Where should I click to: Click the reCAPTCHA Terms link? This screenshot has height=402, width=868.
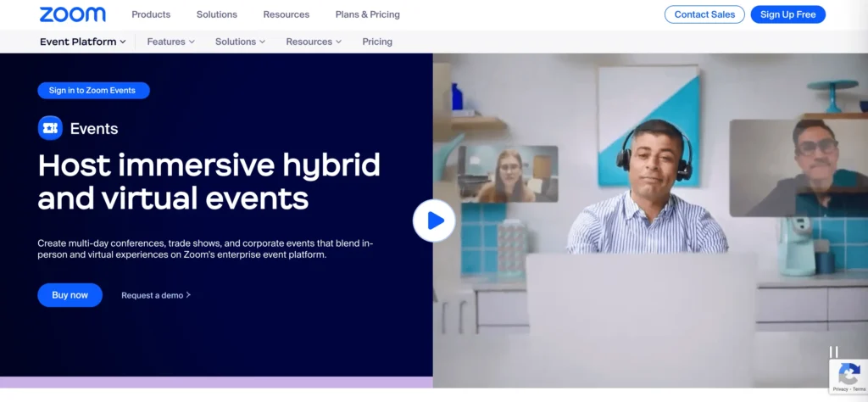pos(860,389)
